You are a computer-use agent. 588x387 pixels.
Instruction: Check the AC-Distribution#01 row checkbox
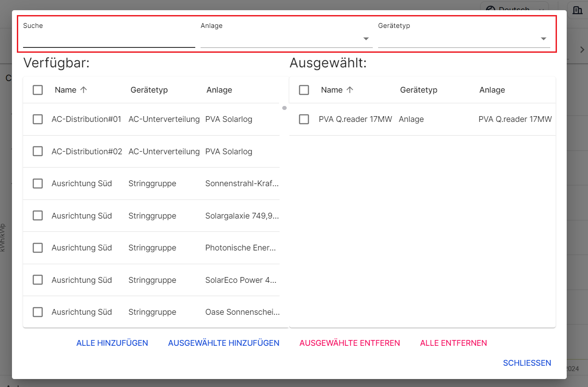[38, 119]
